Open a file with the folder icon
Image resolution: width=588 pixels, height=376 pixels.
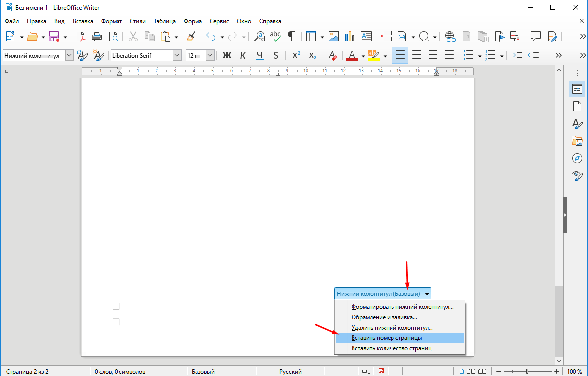tap(32, 36)
